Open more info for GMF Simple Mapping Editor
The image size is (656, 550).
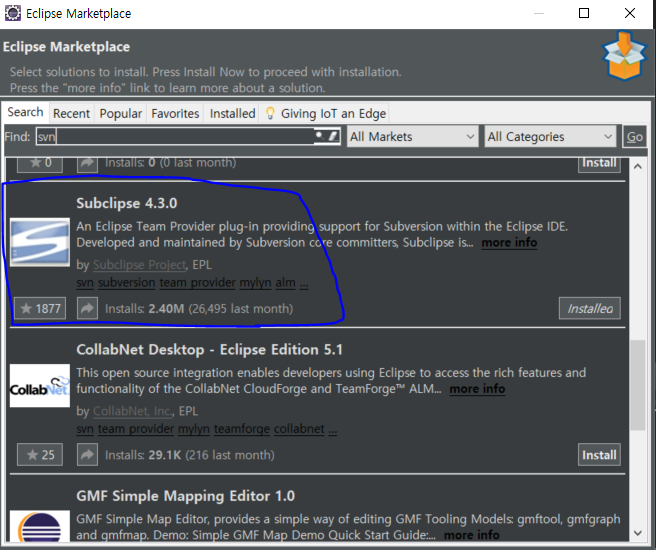(472, 535)
